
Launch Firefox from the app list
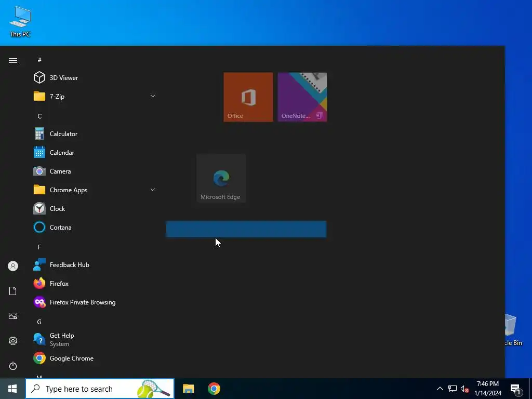95,283
